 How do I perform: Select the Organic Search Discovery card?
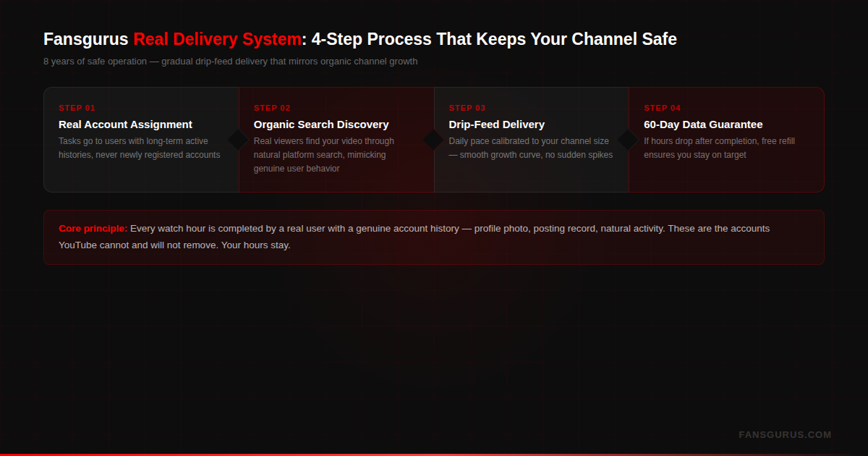click(x=336, y=139)
